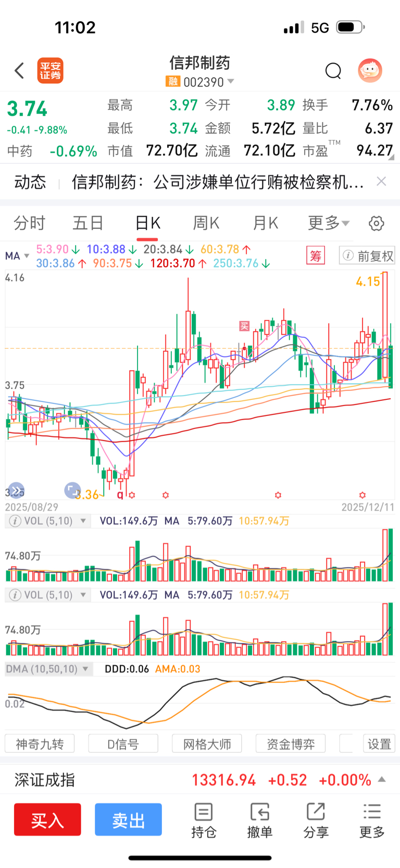This screenshot has width=400, height=868.
Task: Tap the DDD:0.06 indicator value
Action: pos(127,669)
